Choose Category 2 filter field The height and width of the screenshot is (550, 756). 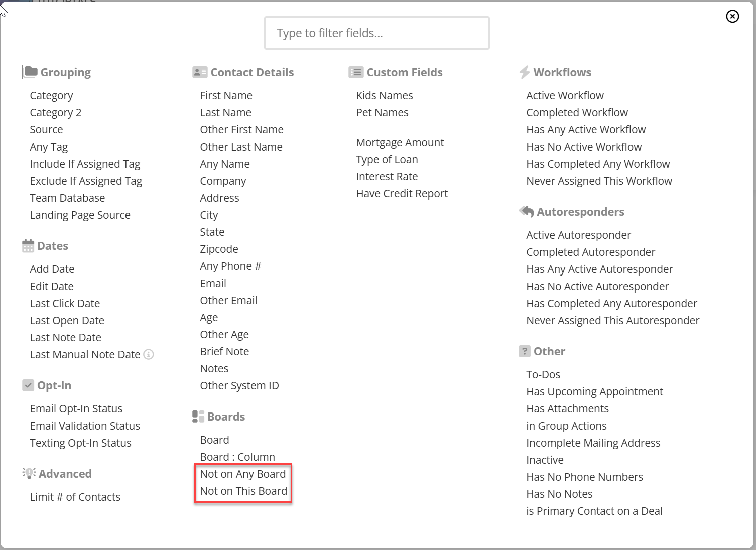56,113
